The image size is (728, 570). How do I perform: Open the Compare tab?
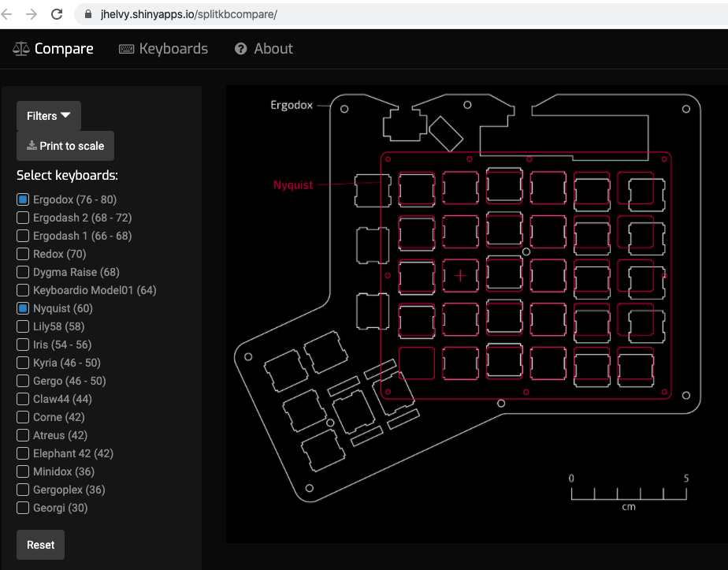53,49
